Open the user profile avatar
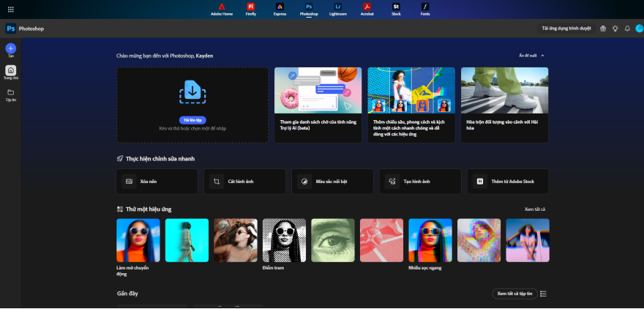 pyautogui.click(x=639, y=29)
